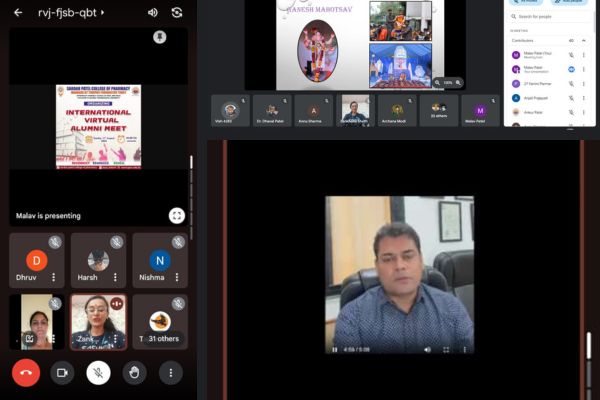The image size is (600, 400).
Task: Flip camera with the switch-camera icon
Action: click(177, 13)
